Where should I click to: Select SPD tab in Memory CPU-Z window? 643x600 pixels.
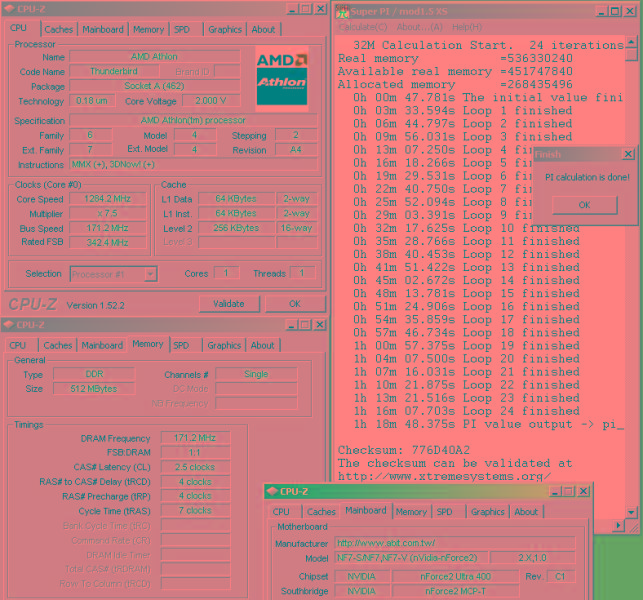coord(181,345)
